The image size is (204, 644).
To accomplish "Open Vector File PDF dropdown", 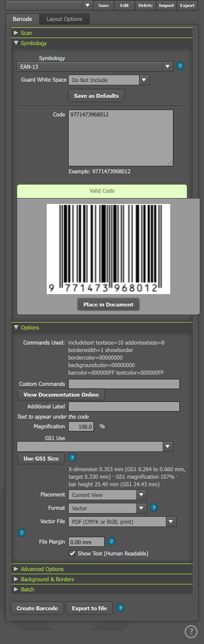I will (x=122, y=521).
